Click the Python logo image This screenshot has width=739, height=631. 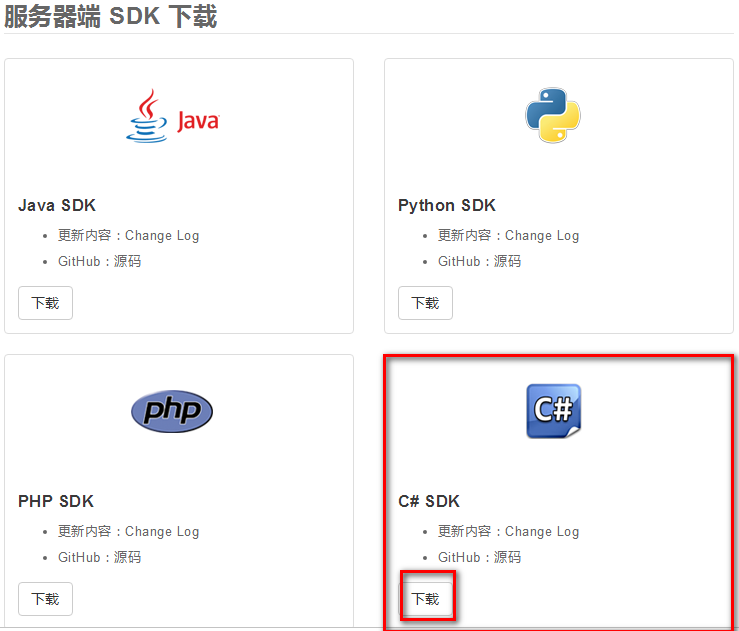click(x=553, y=115)
